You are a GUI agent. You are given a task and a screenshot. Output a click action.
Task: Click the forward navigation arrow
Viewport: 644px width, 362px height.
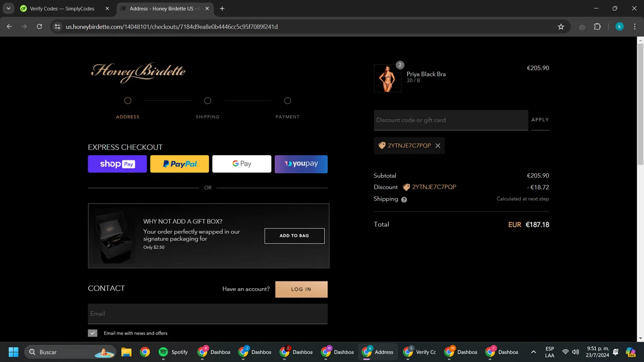tap(24, 27)
